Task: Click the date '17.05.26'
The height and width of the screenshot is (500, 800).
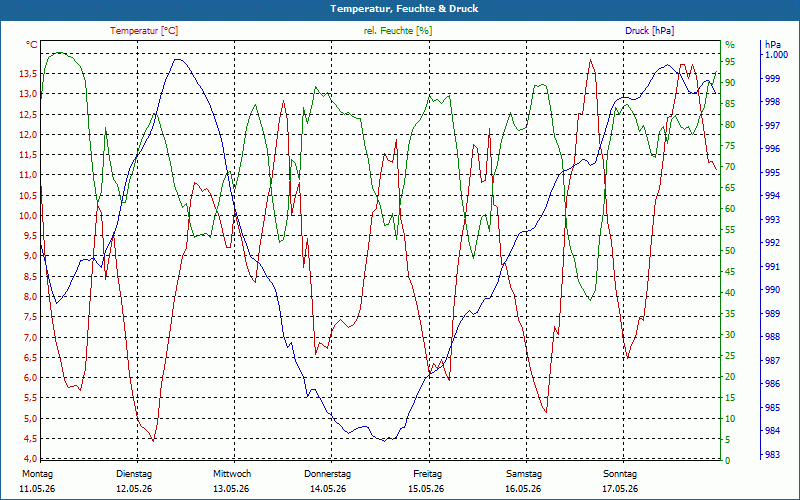Action: (620, 489)
